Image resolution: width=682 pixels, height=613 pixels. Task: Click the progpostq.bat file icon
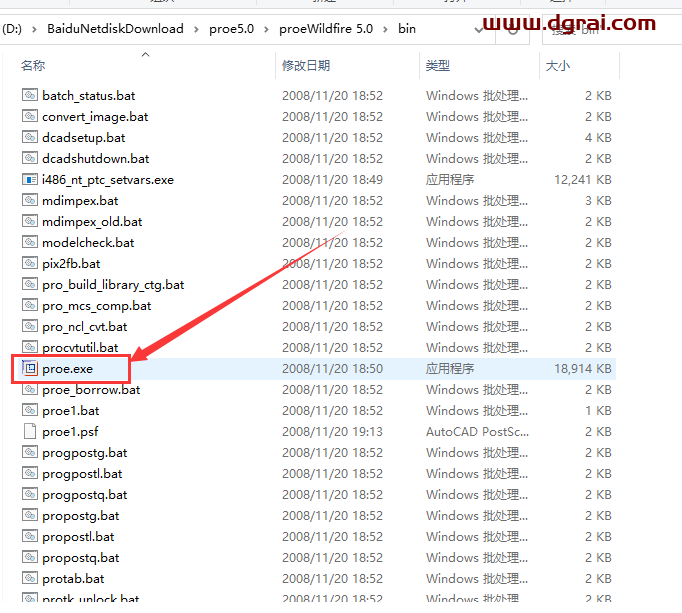pos(30,494)
